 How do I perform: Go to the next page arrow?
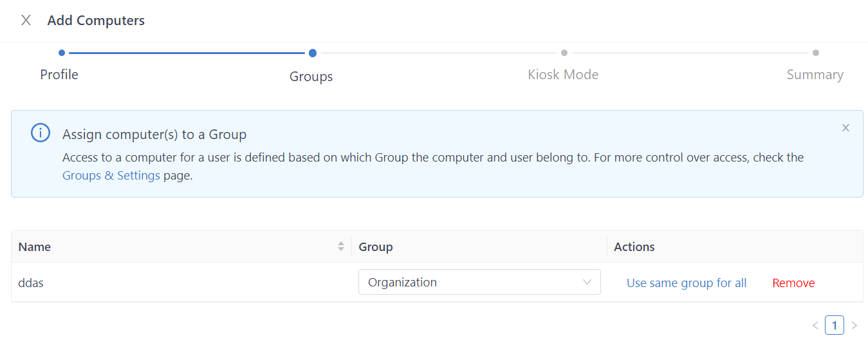(854, 326)
